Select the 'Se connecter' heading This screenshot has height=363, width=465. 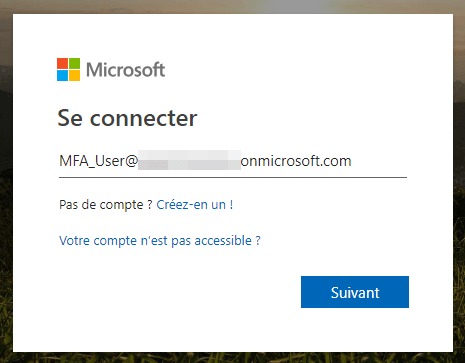pos(127,118)
